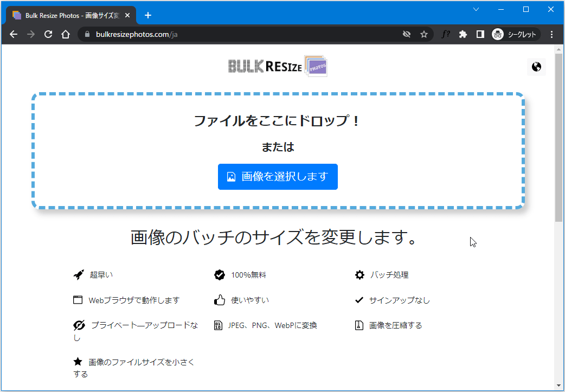
Task: Click the 画像を選択します button
Action: coord(278,177)
